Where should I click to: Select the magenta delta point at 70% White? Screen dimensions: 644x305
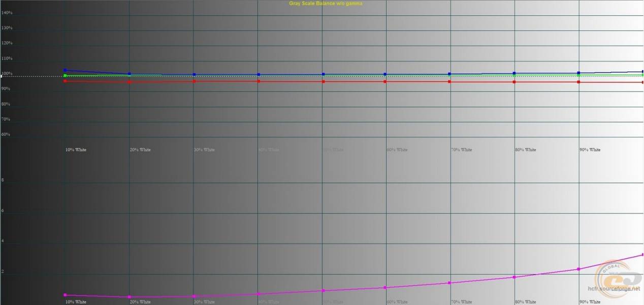(x=449, y=283)
